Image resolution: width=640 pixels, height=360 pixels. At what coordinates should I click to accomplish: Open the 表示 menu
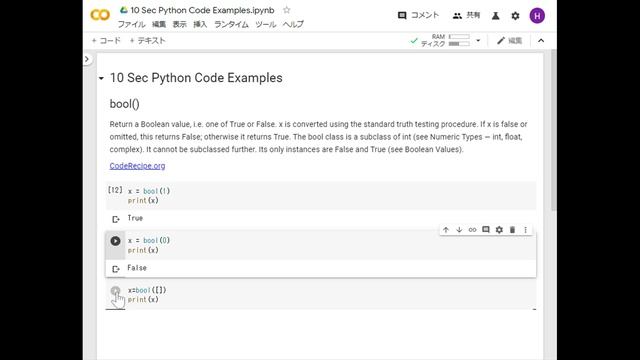[180, 24]
